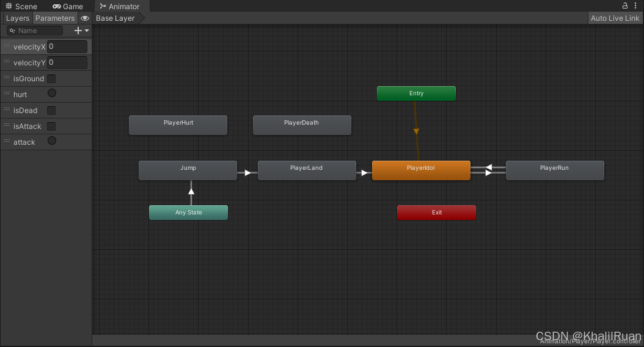Toggle the Auto Live Link button
Screen dimensions: 644x347
pyautogui.click(x=615, y=18)
